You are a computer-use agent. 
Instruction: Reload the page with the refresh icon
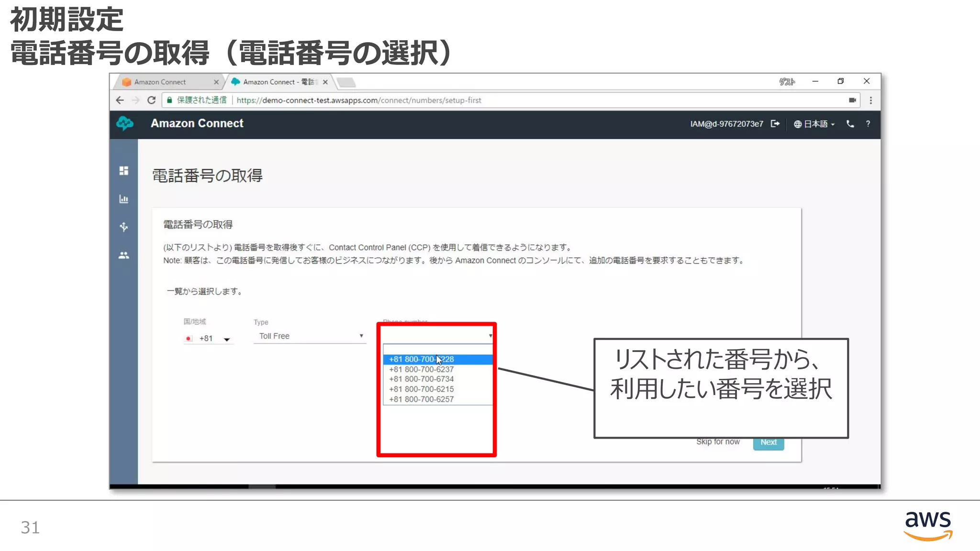pos(151,100)
